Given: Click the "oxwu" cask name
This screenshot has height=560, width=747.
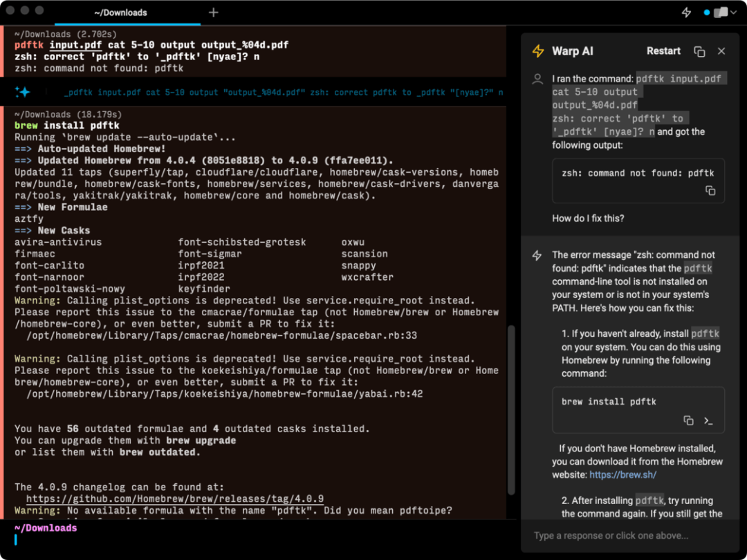Looking at the screenshot, I should coord(353,243).
